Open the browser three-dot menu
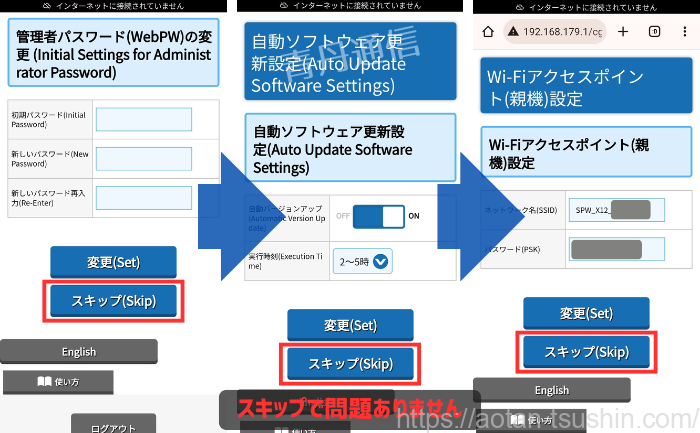 coord(682,32)
